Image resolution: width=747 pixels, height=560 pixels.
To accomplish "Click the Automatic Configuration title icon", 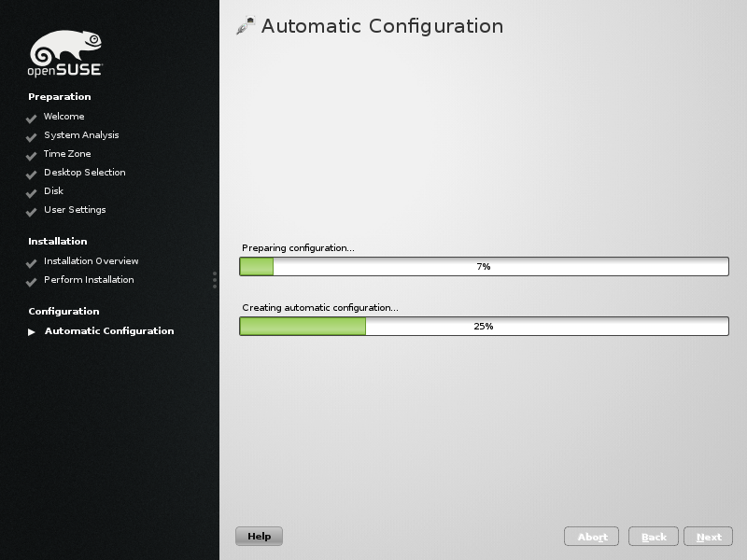I will pyautogui.click(x=246, y=26).
